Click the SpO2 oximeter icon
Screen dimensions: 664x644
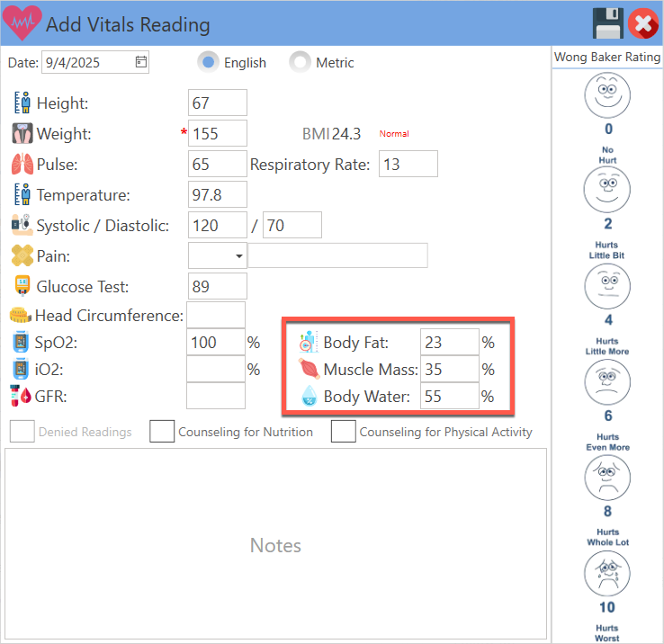click(x=21, y=342)
